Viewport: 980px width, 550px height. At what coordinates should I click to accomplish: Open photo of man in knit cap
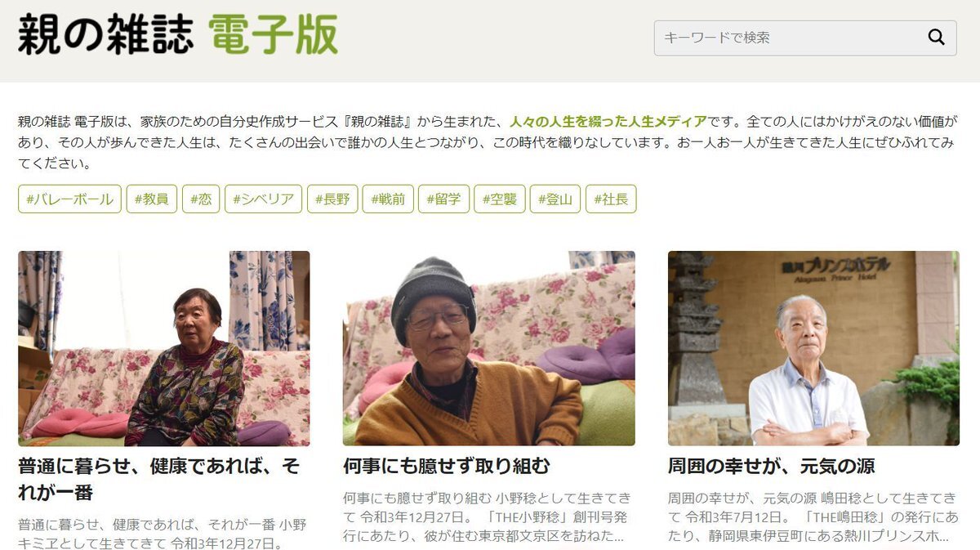[489, 348]
